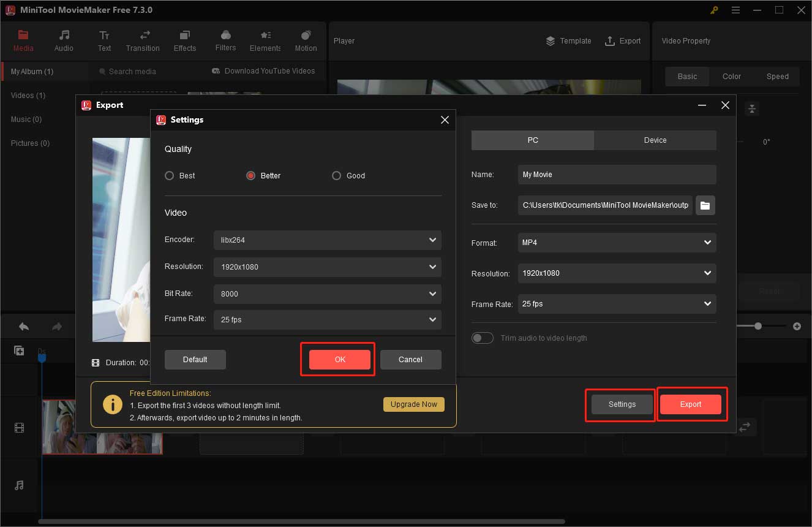Click the Name field My Movie
The width and height of the screenshot is (812, 527).
pos(617,175)
